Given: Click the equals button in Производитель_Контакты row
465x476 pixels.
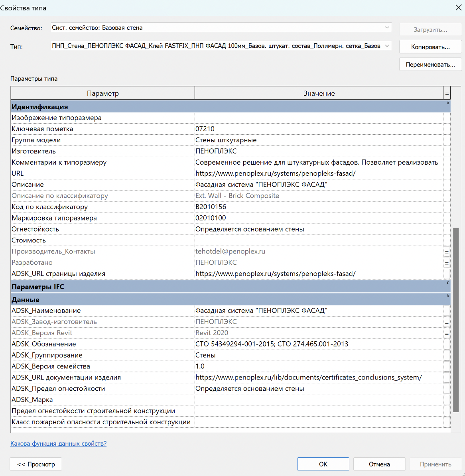Looking at the screenshot, I should (447, 252).
